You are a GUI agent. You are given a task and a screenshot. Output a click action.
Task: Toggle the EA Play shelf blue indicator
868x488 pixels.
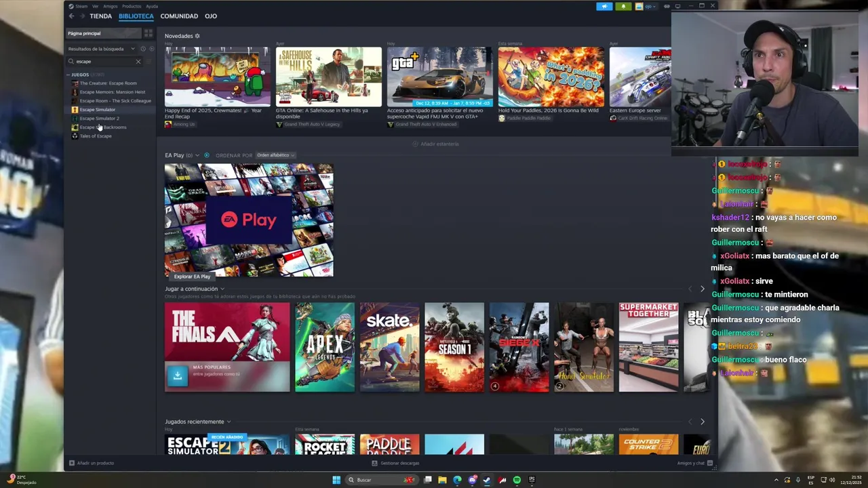pyautogui.click(x=207, y=155)
